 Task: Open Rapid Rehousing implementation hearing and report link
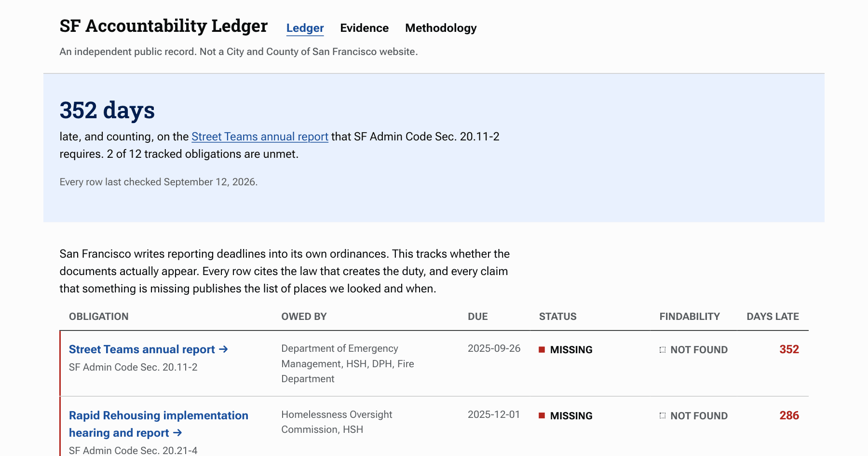159,424
